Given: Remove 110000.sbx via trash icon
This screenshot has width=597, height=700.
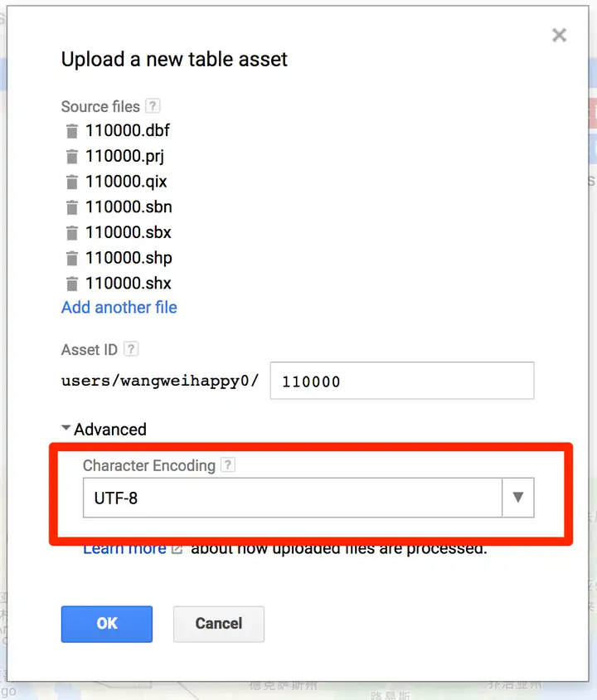Looking at the screenshot, I should click(x=71, y=233).
